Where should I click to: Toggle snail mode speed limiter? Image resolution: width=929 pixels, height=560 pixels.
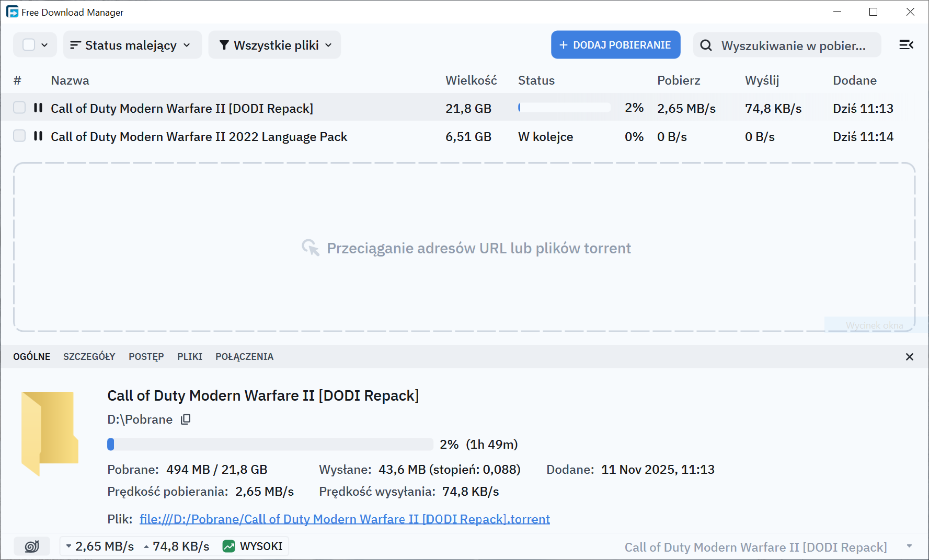pos(32,546)
